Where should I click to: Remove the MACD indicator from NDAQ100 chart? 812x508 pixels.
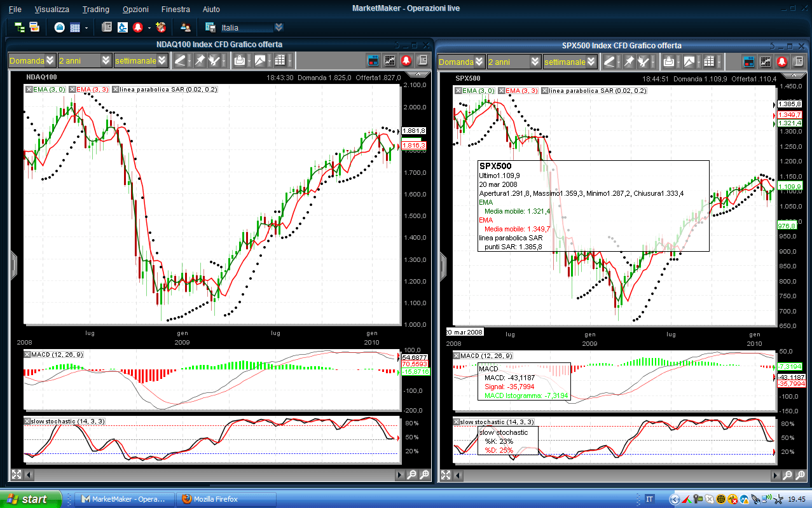(27, 354)
